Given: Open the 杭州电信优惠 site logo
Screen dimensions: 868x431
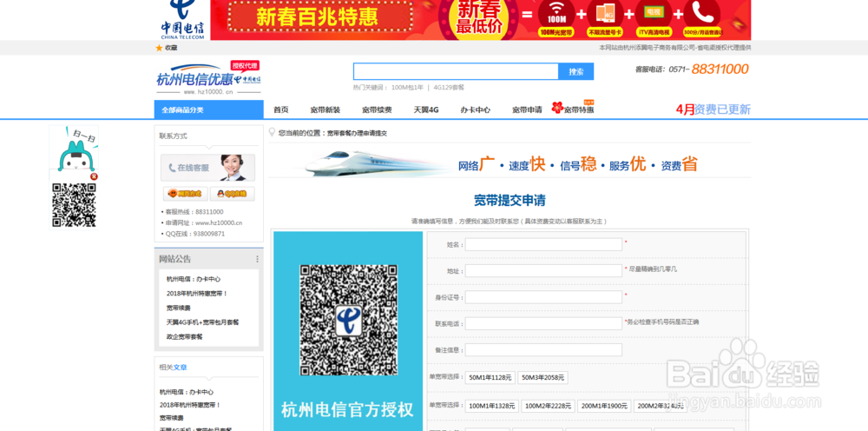Looking at the screenshot, I should tap(208, 79).
